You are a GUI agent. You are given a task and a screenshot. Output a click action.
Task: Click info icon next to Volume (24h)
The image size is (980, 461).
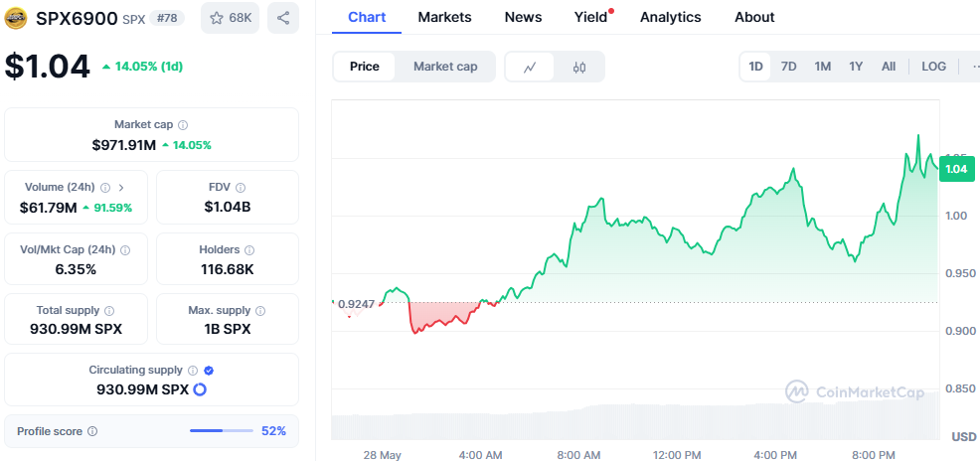point(105,188)
